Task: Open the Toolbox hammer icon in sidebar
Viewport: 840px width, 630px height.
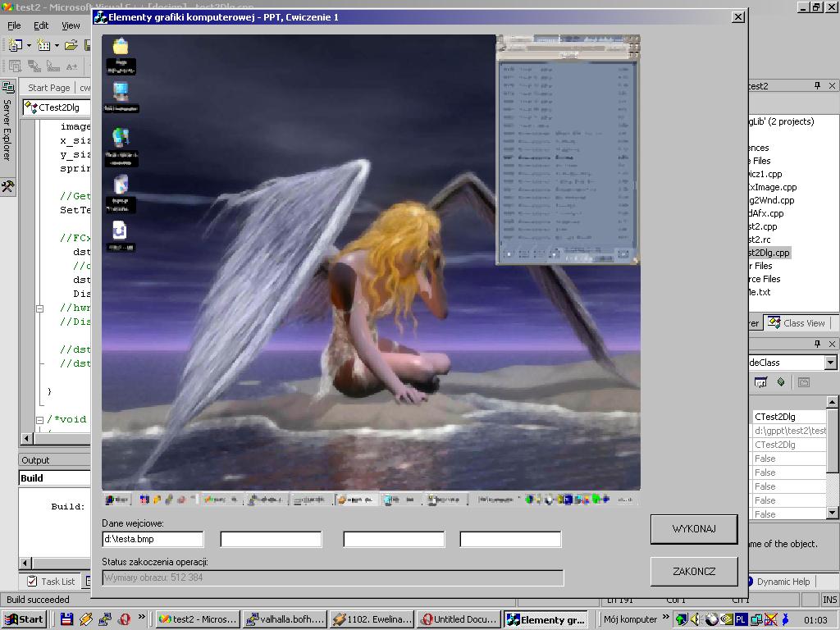Action: point(7,186)
